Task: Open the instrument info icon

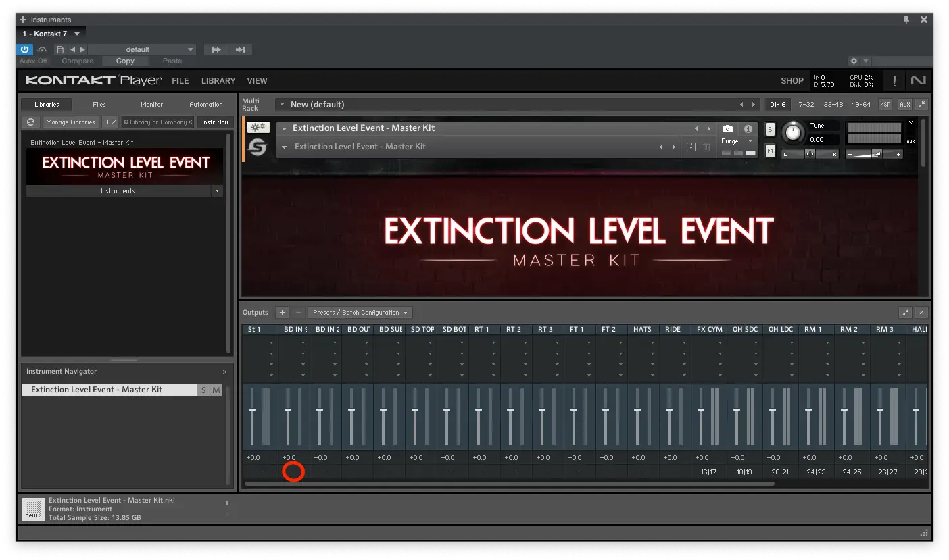Action: (748, 128)
